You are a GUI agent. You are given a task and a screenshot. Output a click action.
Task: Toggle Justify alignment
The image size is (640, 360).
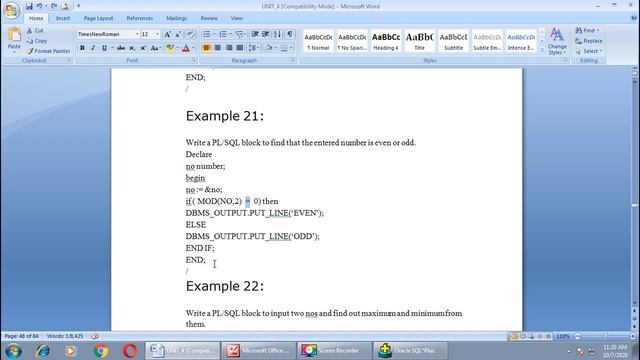click(240, 48)
